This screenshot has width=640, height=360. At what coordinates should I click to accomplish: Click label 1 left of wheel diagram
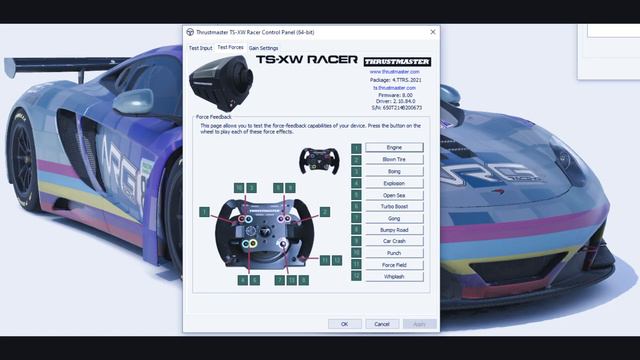(204, 212)
